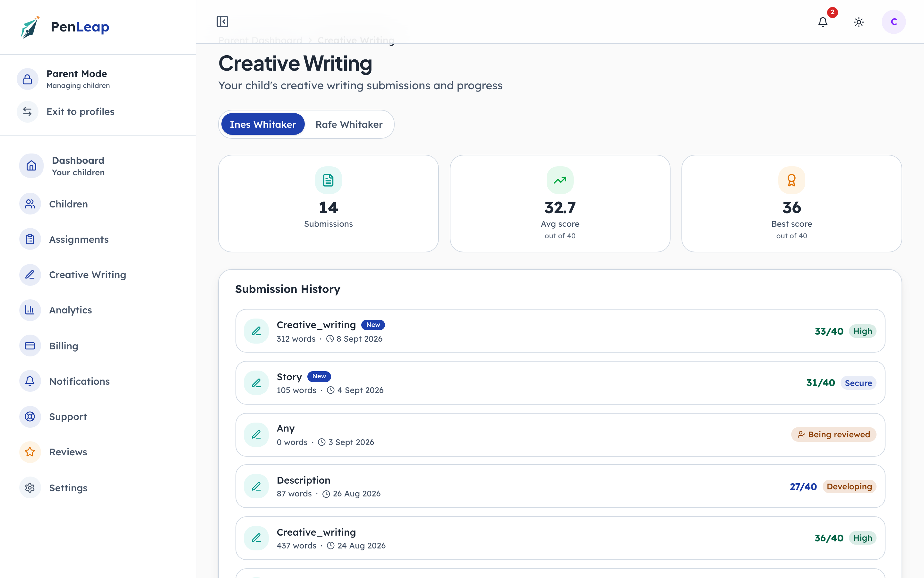Click the New badge on Story
The image size is (924, 578).
coord(319,376)
